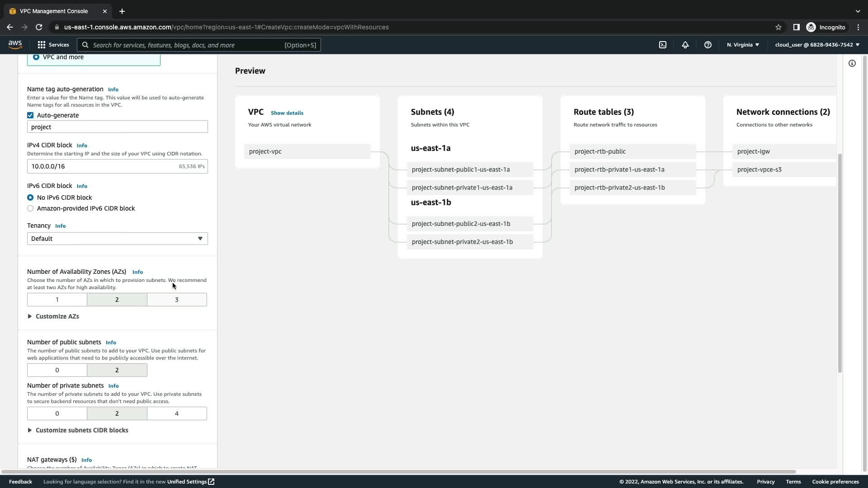Reload the page in browser
The image size is (868, 488).
pos(39,27)
